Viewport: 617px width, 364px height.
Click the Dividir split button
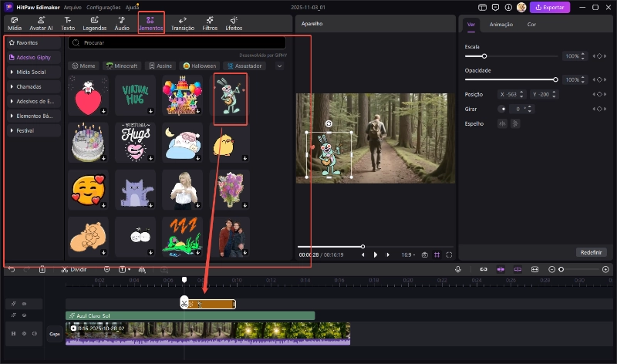74,270
